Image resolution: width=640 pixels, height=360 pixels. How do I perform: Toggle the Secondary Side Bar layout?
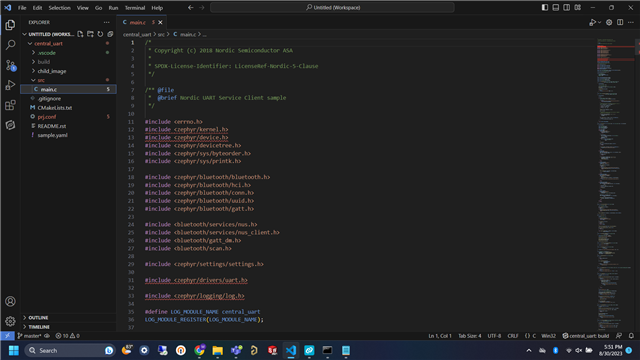click(567, 7)
